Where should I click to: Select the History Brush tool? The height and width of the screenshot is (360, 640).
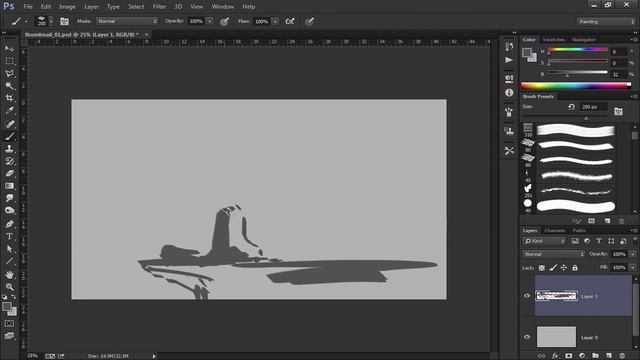(x=9, y=161)
